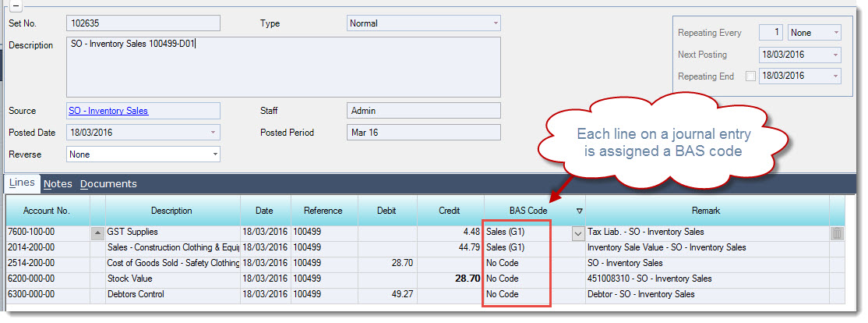The image size is (868, 323).
Task: Sort by Remark column header
Action: coord(706,211)
